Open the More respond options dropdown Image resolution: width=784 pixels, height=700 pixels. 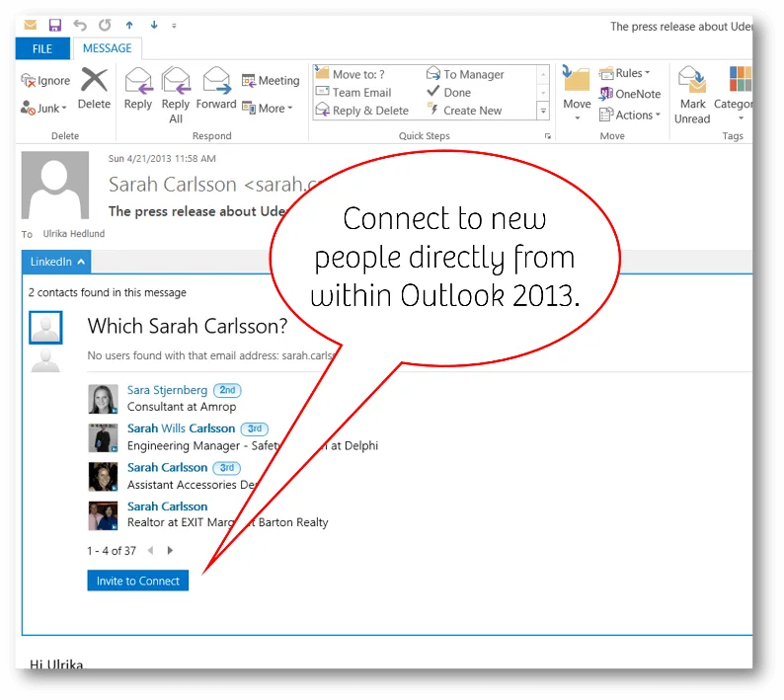(268, 108)
